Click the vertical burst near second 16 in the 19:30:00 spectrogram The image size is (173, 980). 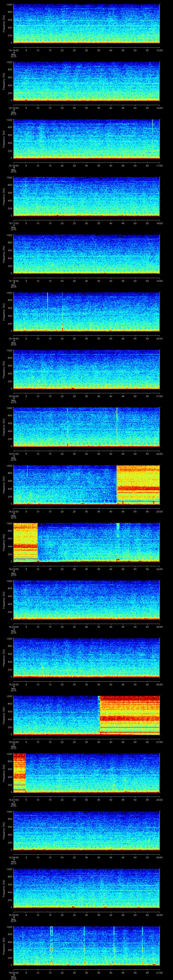point(51,946)
